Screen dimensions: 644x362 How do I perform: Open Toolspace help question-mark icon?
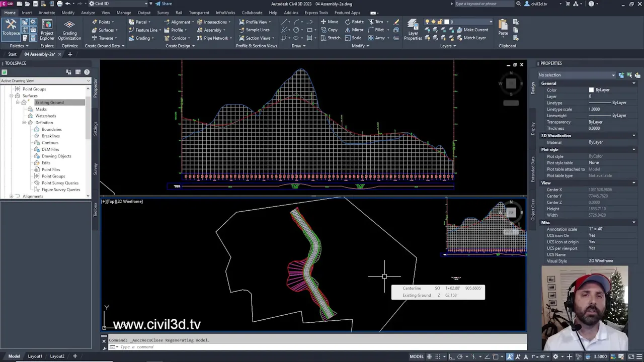pyautogui.click(x=87, y=72)
